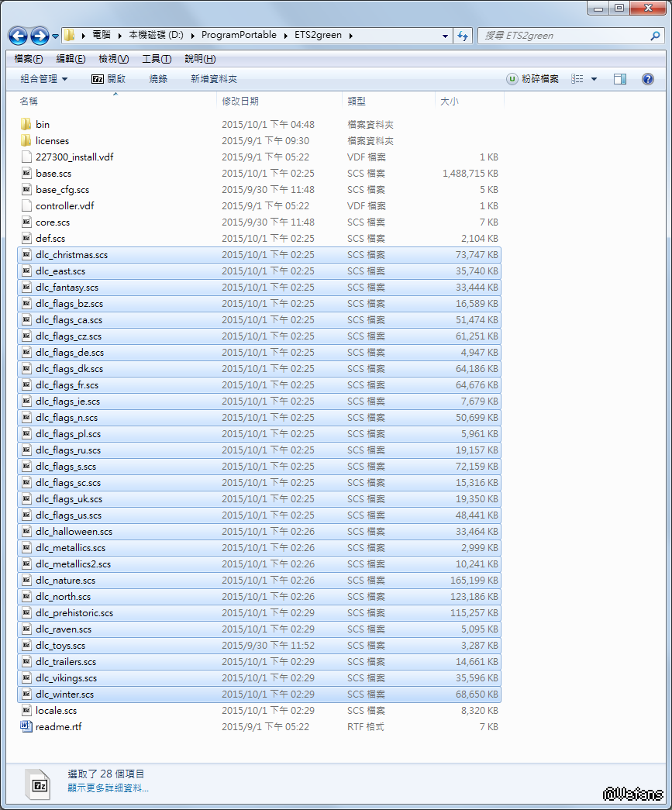Click the bin folder icon
This screenshot has width=672, height=810.
point(26,124)
